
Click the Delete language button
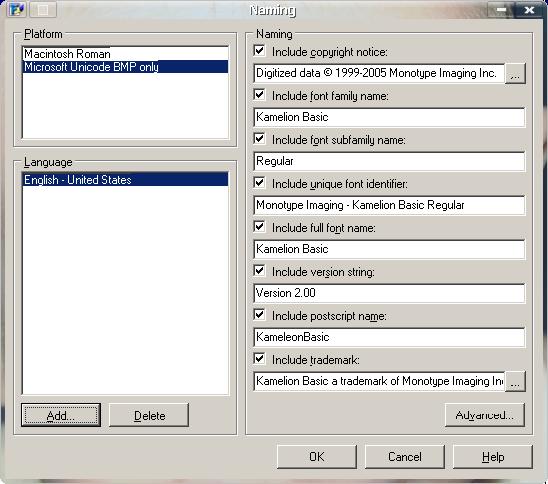coord(149,415)
